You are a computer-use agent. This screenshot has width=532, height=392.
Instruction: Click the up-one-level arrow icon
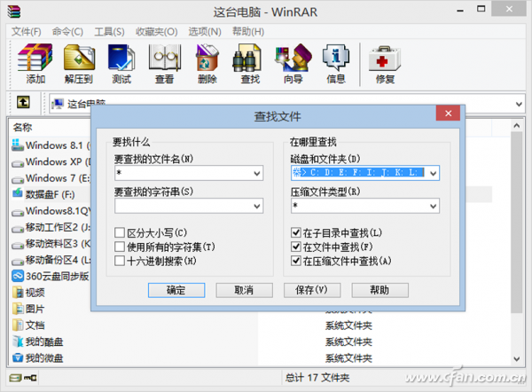(23, 102)
